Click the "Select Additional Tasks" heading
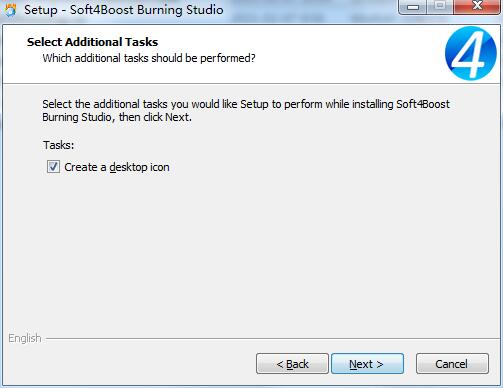Image resolution: width=503 pixels, height=388 pixels. [92, 42]
